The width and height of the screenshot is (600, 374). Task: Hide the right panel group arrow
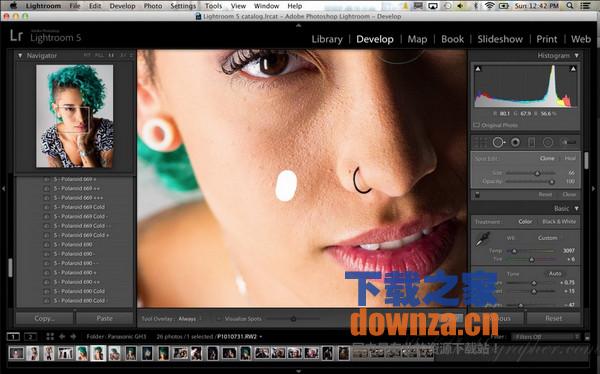pos(594,188)
